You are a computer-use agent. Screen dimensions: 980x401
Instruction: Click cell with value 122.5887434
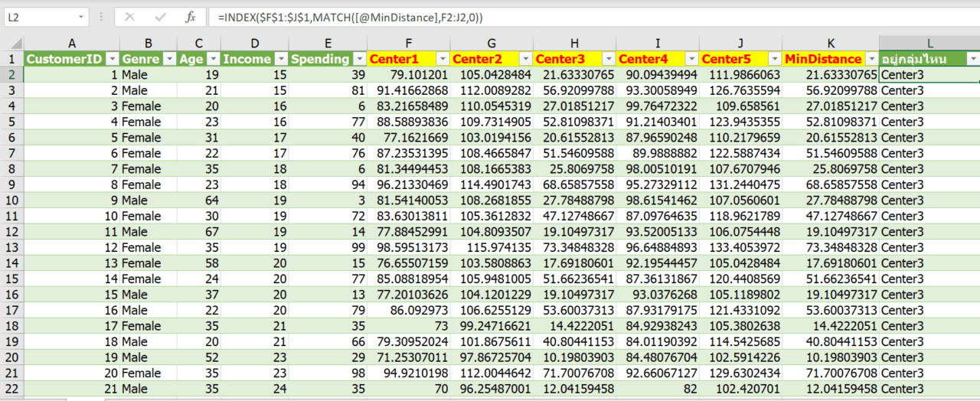click(x=740, y=153)
